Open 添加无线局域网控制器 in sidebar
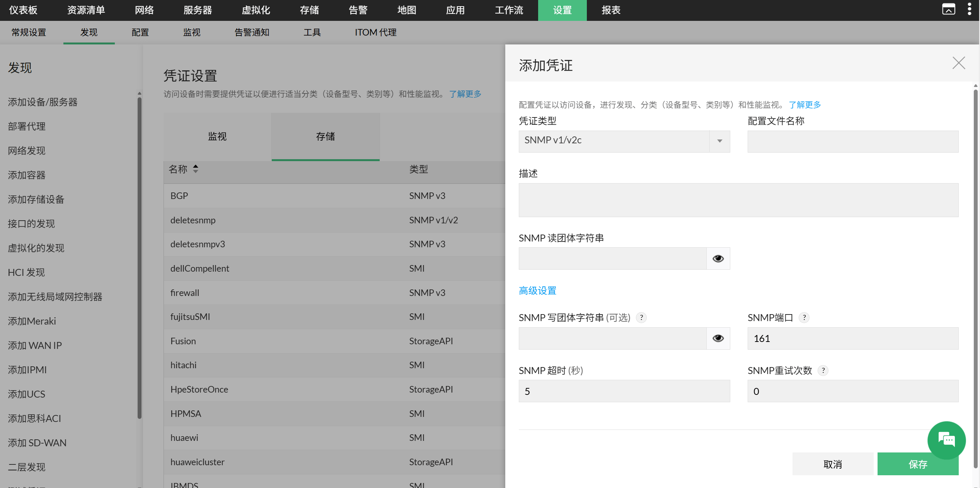980x488 pixels. 55,297
